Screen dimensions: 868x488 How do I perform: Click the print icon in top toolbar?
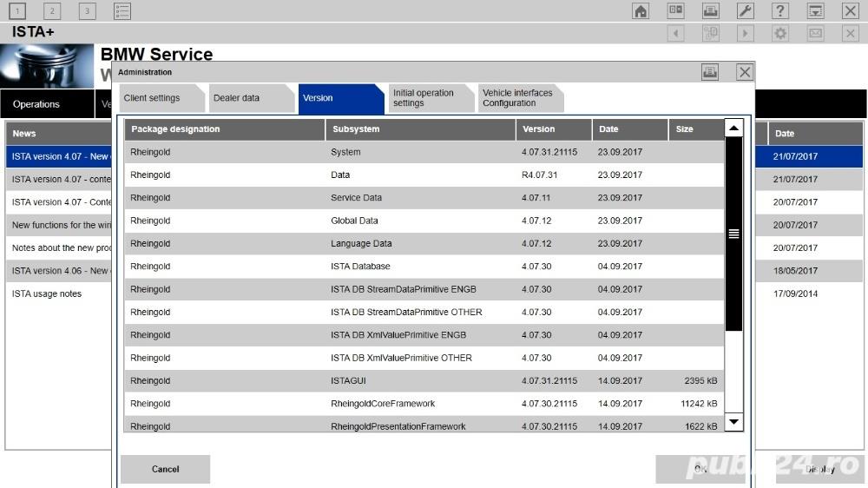(x=710, y=10)
